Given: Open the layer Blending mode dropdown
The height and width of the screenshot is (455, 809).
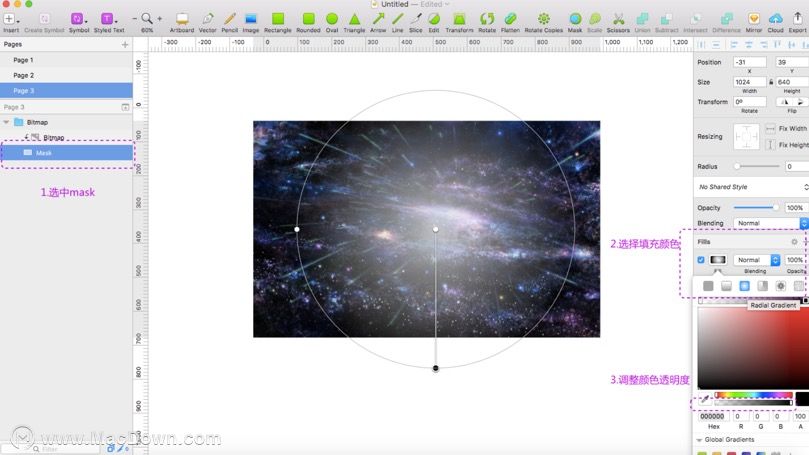Looking at the screenshot, I should coord(771,223).
